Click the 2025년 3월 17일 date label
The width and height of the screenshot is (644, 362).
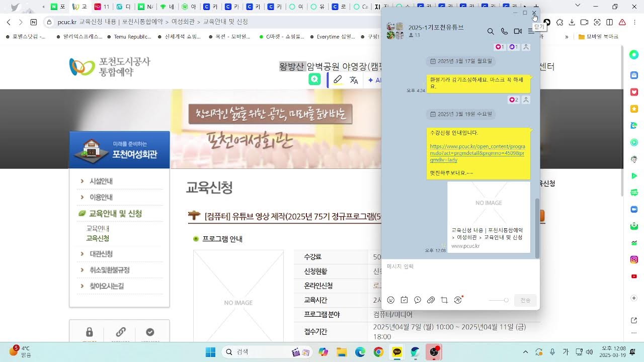(x=461, y=61)
